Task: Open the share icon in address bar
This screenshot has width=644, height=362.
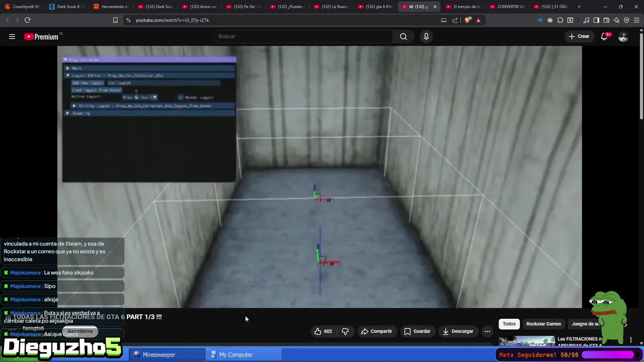Action: 455,20
